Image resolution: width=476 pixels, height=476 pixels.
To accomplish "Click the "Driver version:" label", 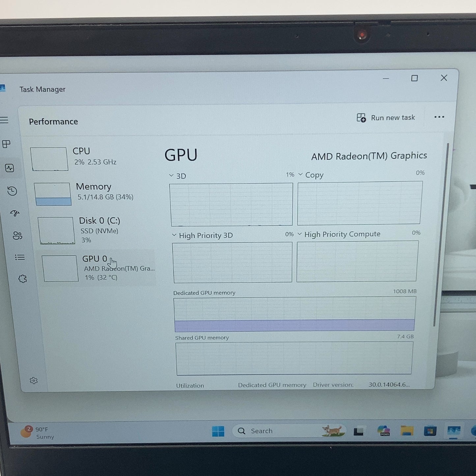I will [x=333, y=385].
